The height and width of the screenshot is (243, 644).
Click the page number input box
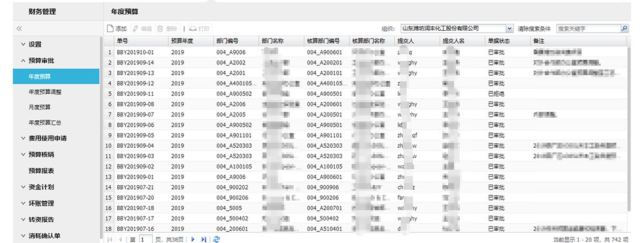[x=146, y=239]
